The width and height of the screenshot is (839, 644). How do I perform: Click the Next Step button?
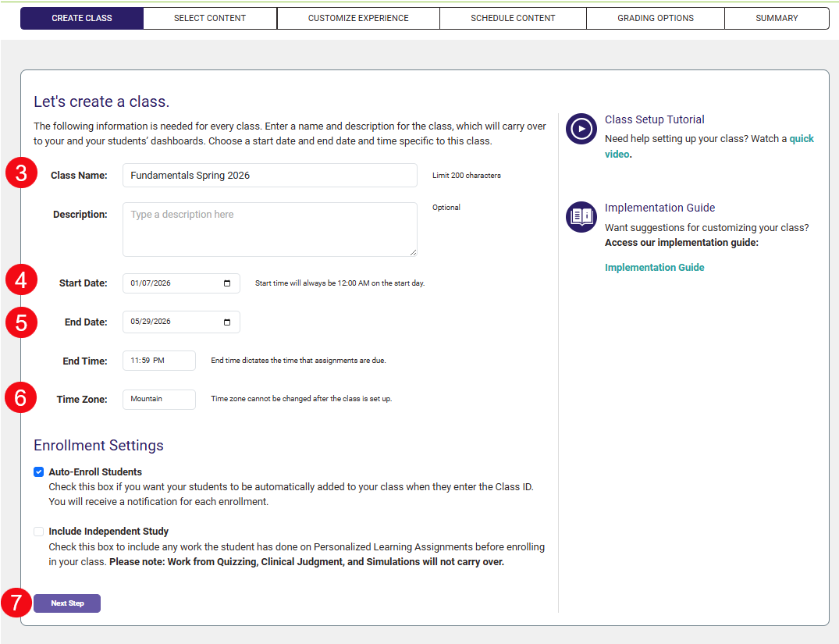[x=67, y=603]
